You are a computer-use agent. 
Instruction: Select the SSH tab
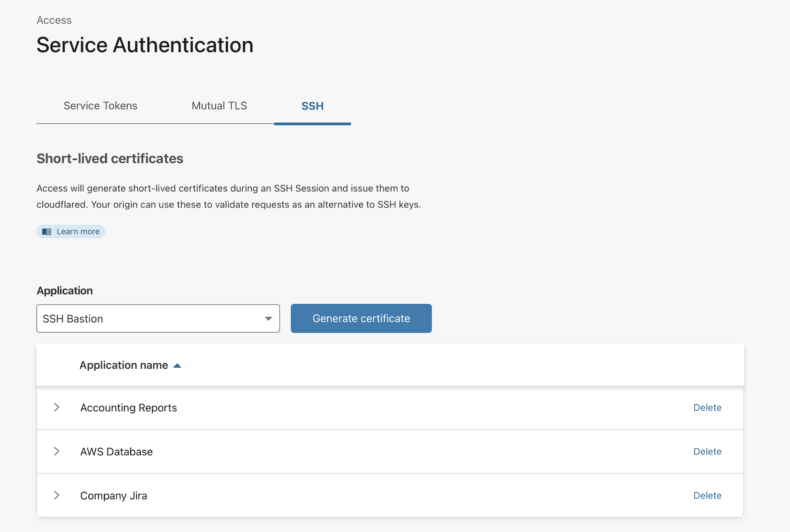(x=312, y=106)
